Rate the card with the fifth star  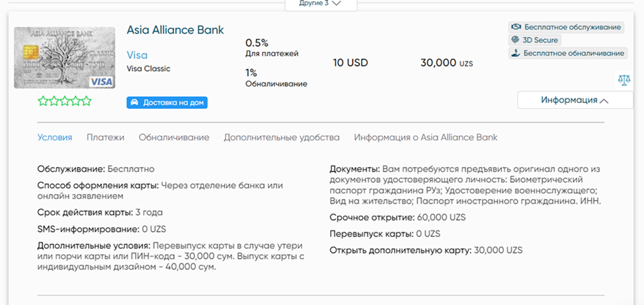pyautogui.click(x=86, y=101)
